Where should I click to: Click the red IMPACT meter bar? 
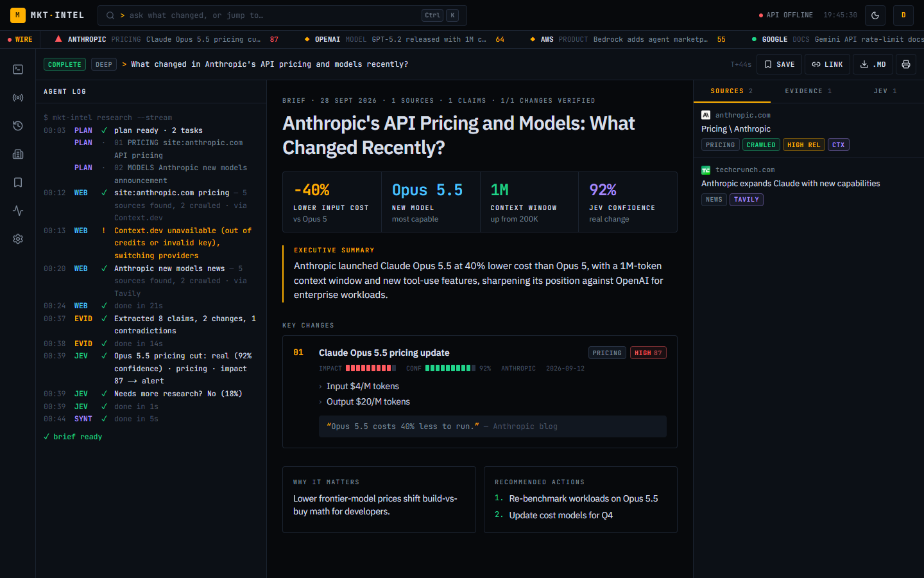coord(371,368)
